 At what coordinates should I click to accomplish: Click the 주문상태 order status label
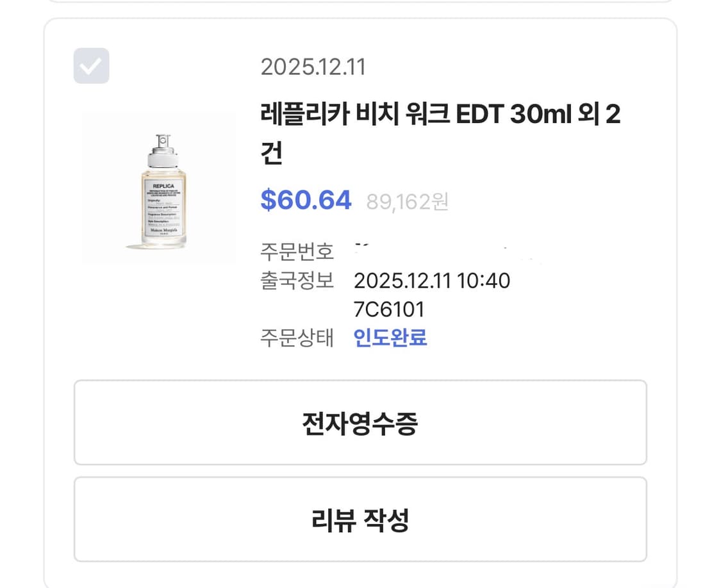(x=297, y=338)
